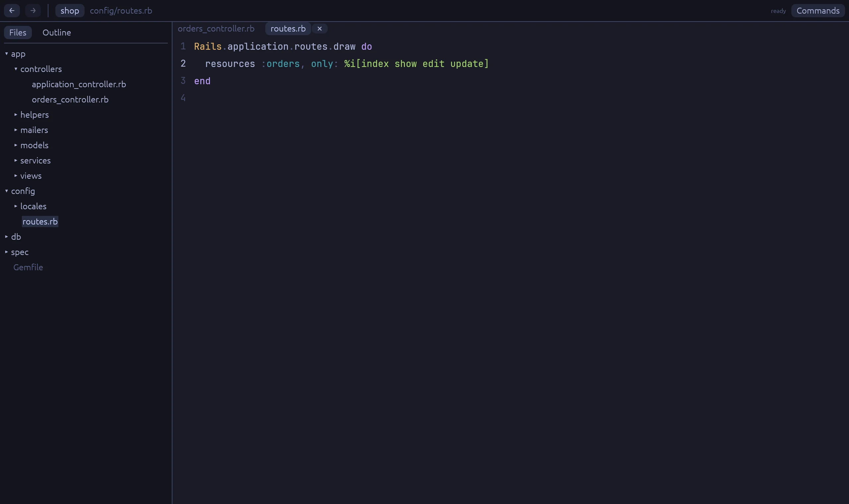
Task: Go forward with the right arrow button
Action: [x=33, y=11]
